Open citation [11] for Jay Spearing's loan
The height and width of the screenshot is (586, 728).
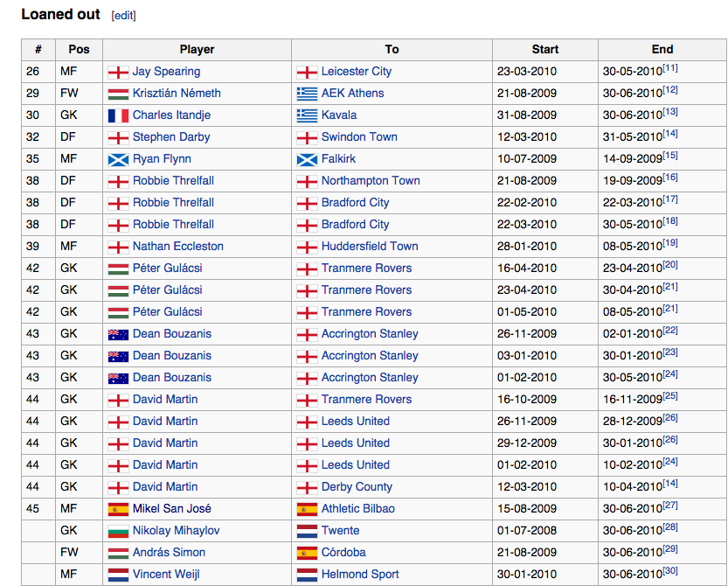pos(670,68)
